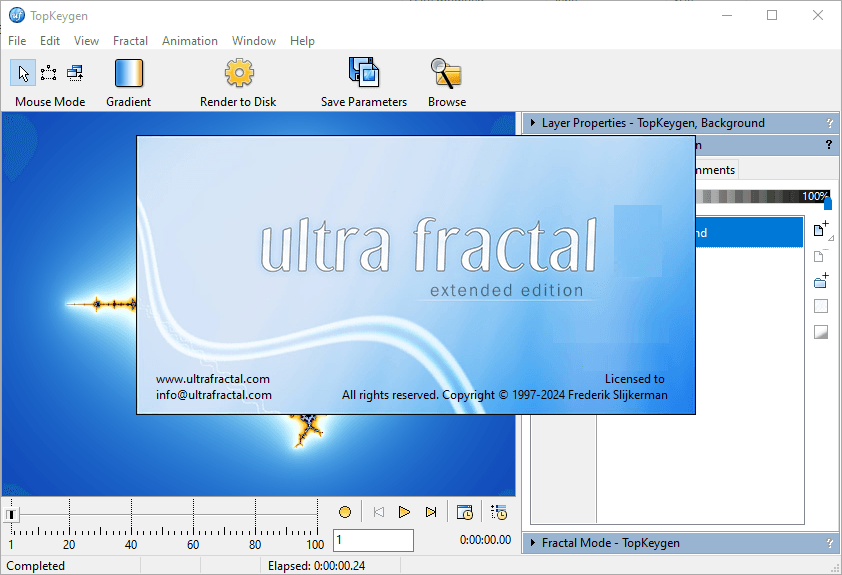842x575 pixels.
Task: Open the Window menu
Action: [254, 41]
